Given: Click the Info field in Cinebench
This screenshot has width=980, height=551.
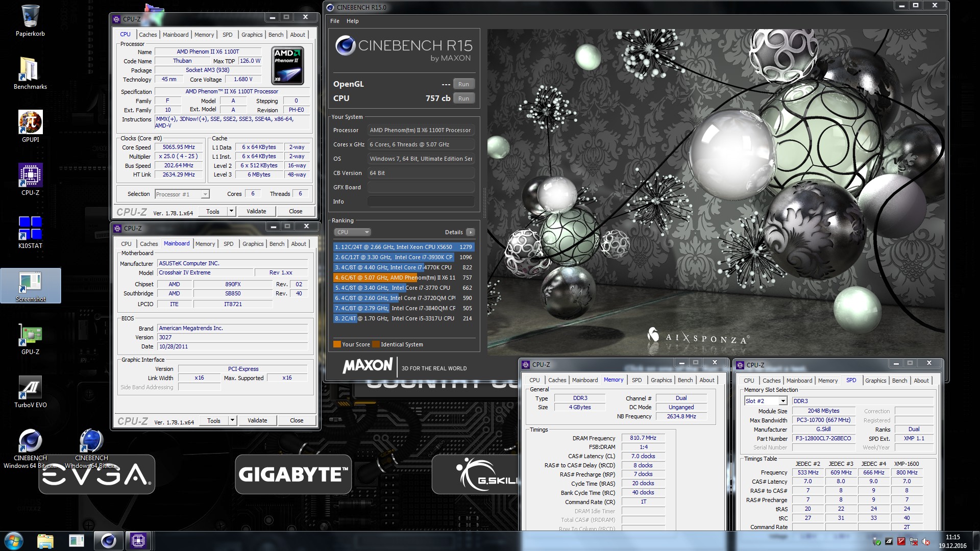Looking at the screenshot, I should (421, 202).
